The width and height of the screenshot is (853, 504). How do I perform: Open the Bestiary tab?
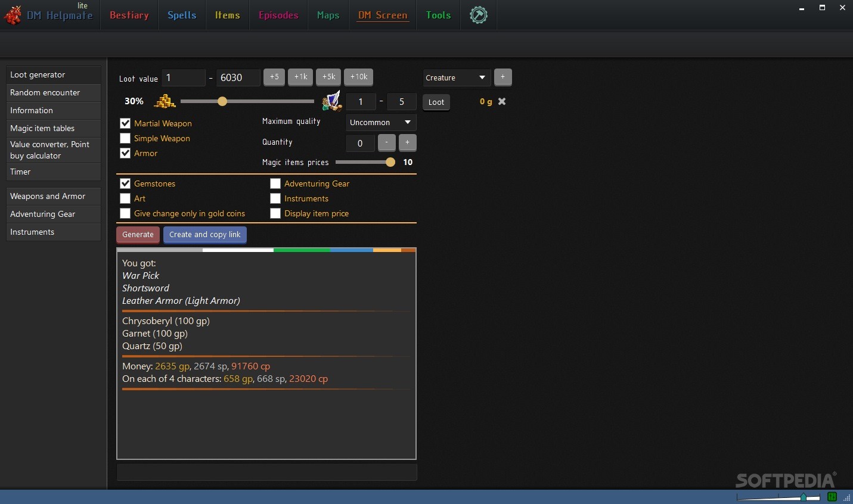[x=129, y=15]
